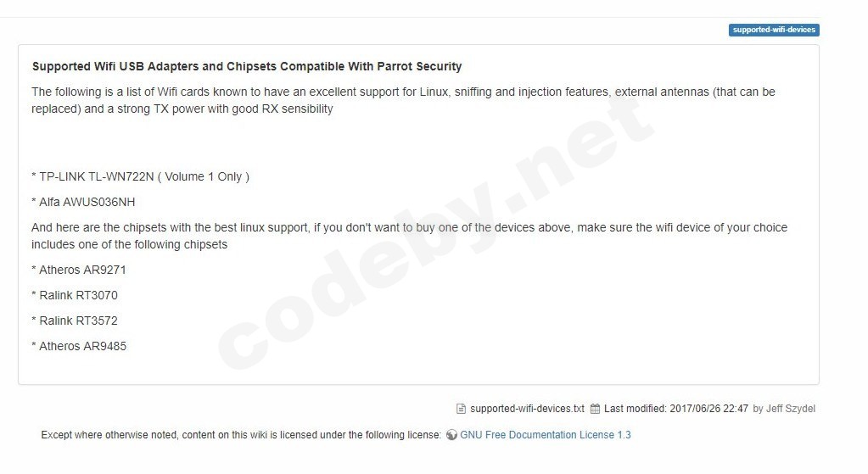Click the supported-wifi-devices.txt filename

pos(527,409)
